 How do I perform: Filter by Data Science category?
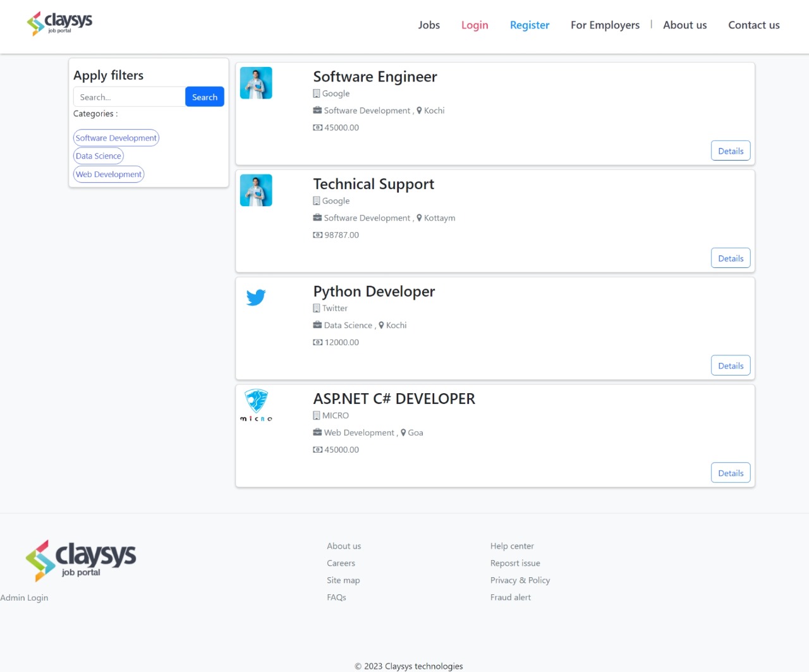tap(98, 156)
